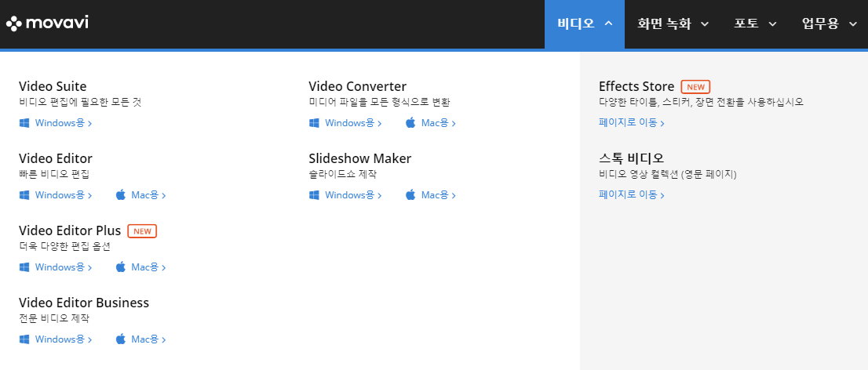Open Video Editor Mac용 link

148,194
